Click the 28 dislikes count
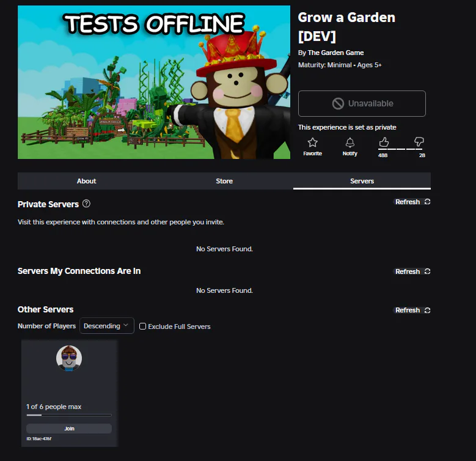 coord(422,155)
